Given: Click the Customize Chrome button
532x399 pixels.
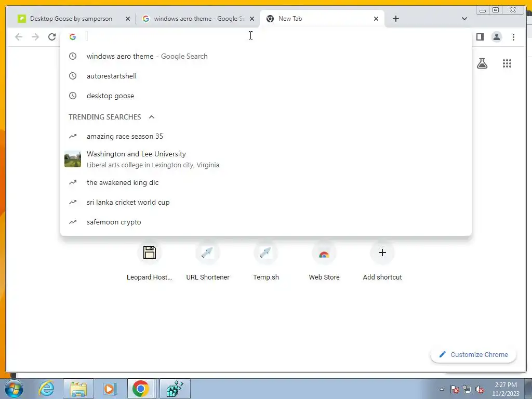Looking at the screenshot, I should [x=473, y=354].
